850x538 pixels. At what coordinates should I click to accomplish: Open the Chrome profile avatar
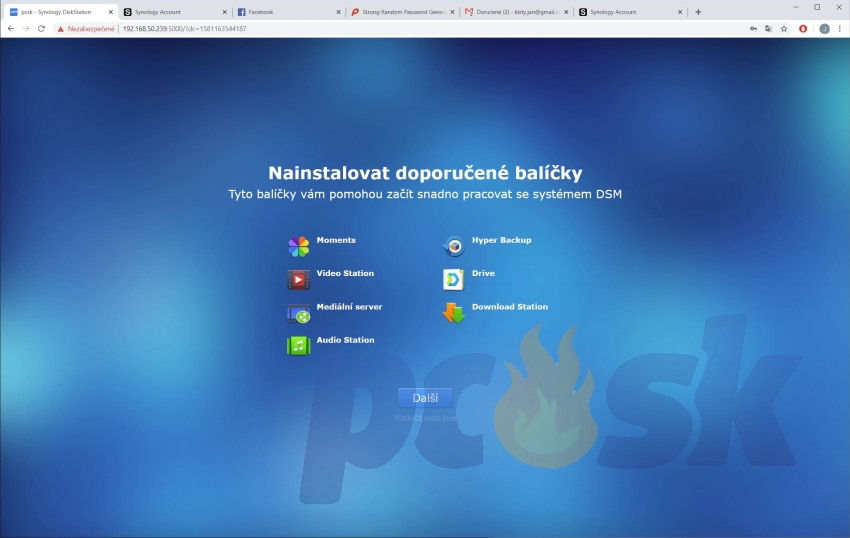click(825, 29)
